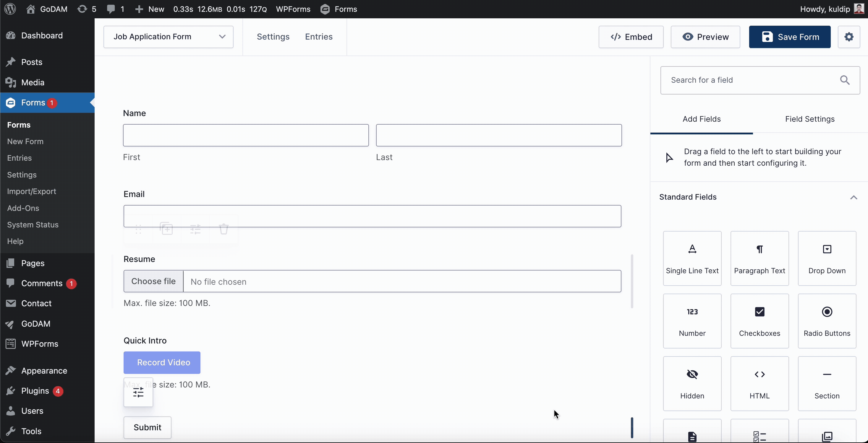Open the form Entries tab in toolbar

click(x=319, y=37)
